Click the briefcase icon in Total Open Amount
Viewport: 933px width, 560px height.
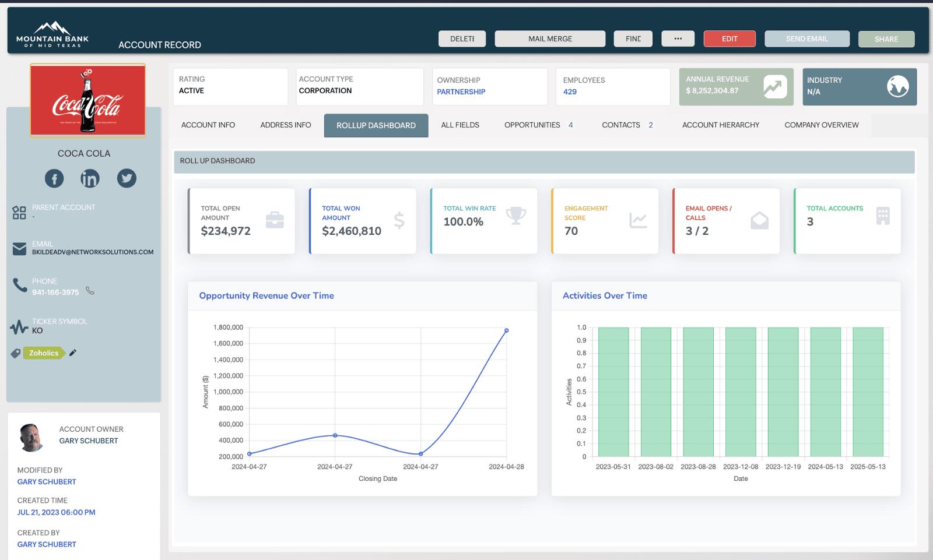[275, 220]
